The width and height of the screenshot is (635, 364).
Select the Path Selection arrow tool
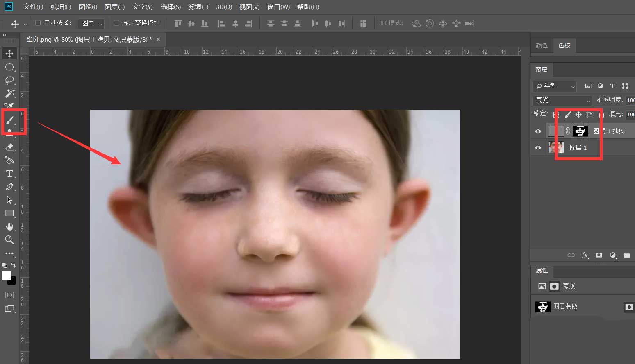pyautogui.click(x=9, y=200)
